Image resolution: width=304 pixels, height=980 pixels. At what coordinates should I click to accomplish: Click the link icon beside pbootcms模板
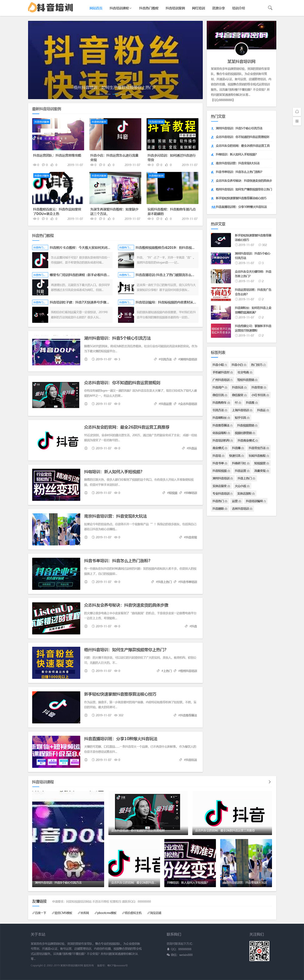coord(96,913)
